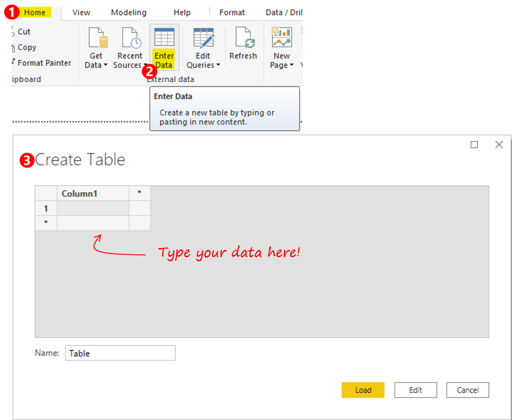Expand the New Page dropdown arrow

[x=292, y=65]
